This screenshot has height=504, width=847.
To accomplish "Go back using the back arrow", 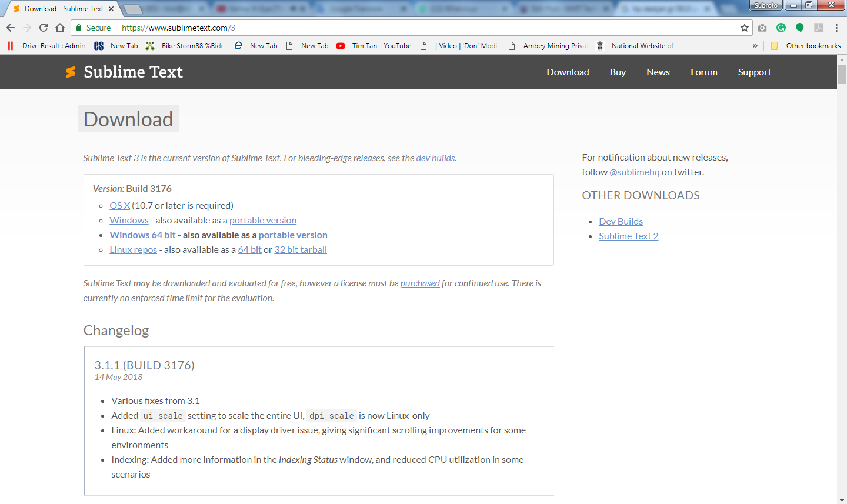I will tap(11, 28).
